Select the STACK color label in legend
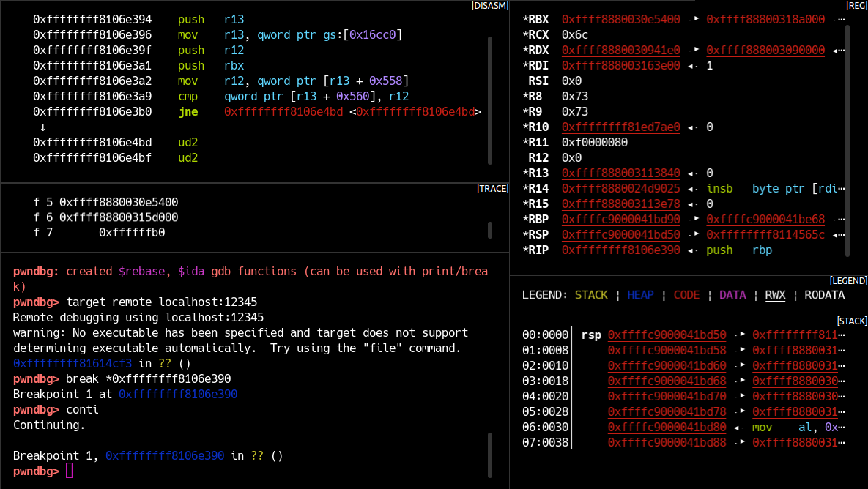The width and height of the screenshot is (868, 489). pyautogui.click(x=590, y=295)
